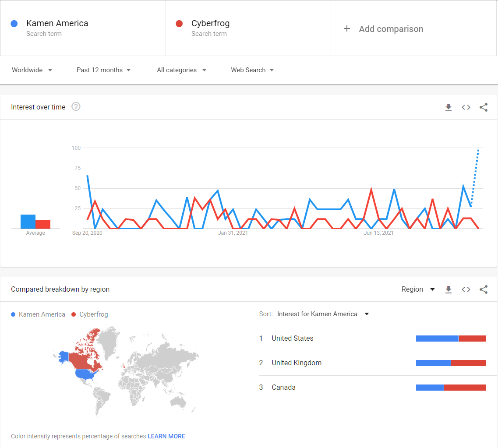
Task: Edit the Kamen America search term
Action: pyautogui.click(x=83, y=28)
